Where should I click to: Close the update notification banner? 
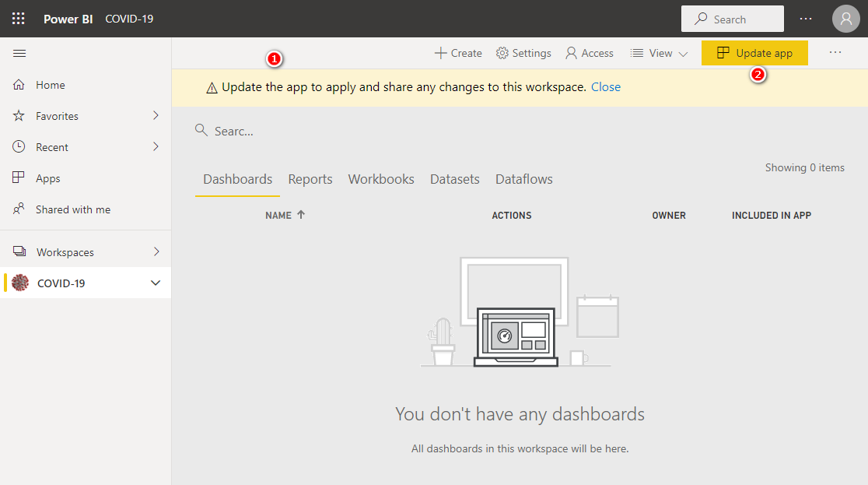coord(606,87)
